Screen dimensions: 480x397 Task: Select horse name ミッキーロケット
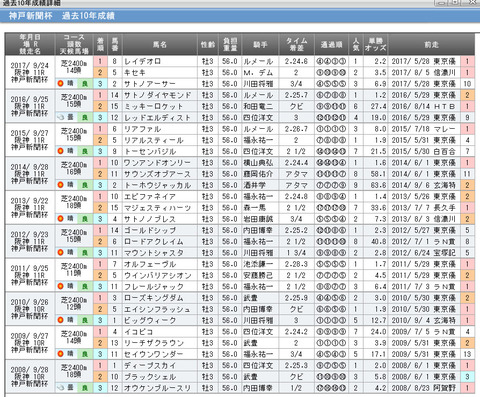[x=154, y=106]
